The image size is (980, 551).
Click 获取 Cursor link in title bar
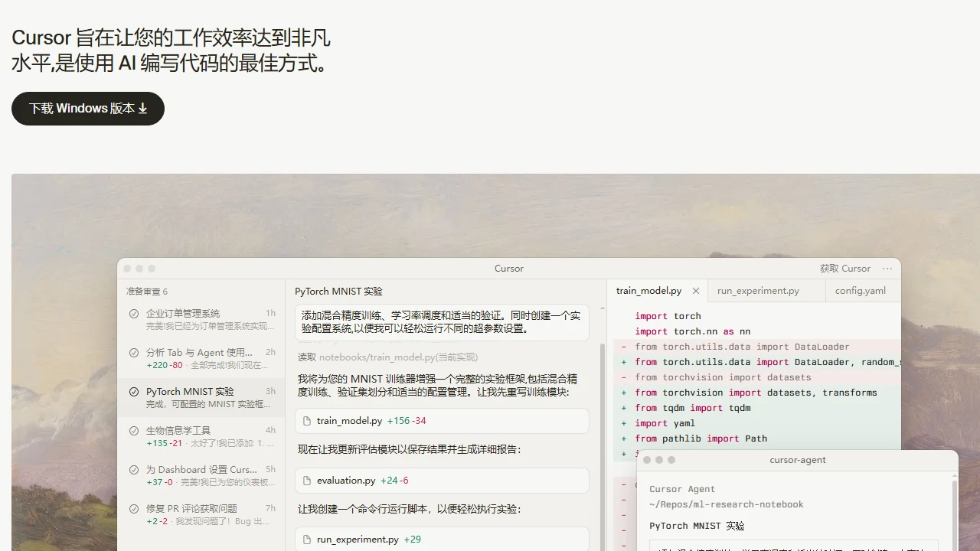coord(844,269)
